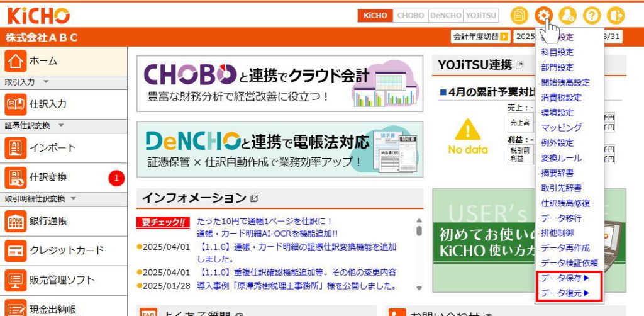The width and height of the screenshot is (644, 316).
Task: Click the settings gear icon in header
Action: pyautogui.click(x=544, y=16)
